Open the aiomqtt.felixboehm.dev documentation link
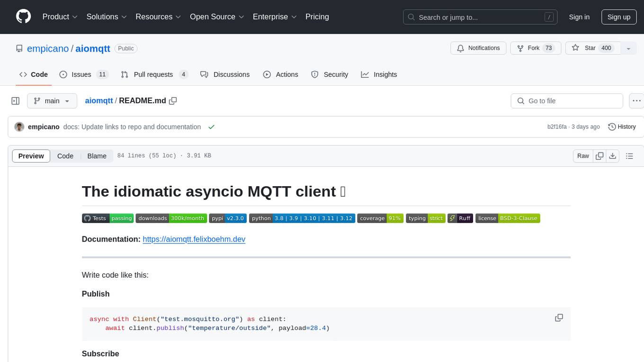The image size is (644, 362). (x=194, y=239)
